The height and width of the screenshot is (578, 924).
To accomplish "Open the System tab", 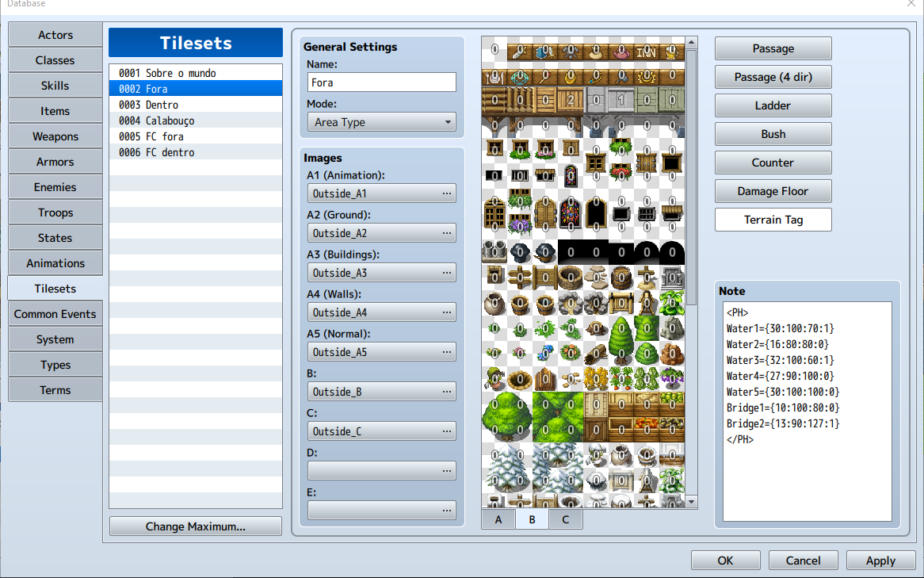I will pyautogui.click(x=55, y=339).
